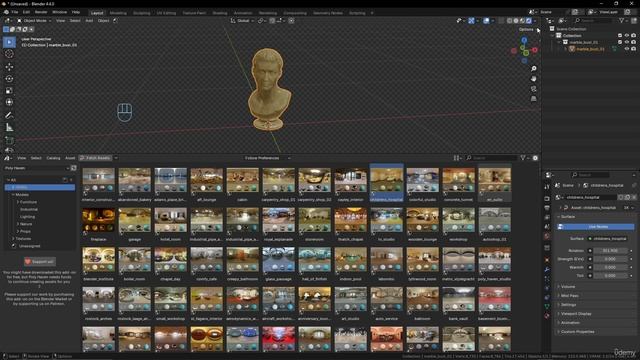Open the Render properties tab icon
Viewport: 640px width, 360px height.
pos(547,198)
